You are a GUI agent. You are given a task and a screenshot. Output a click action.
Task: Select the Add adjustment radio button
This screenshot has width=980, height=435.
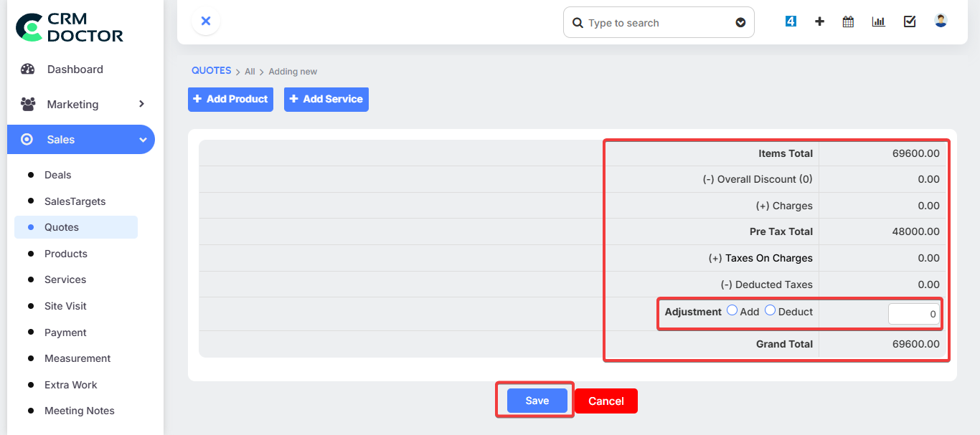(732, 310)
